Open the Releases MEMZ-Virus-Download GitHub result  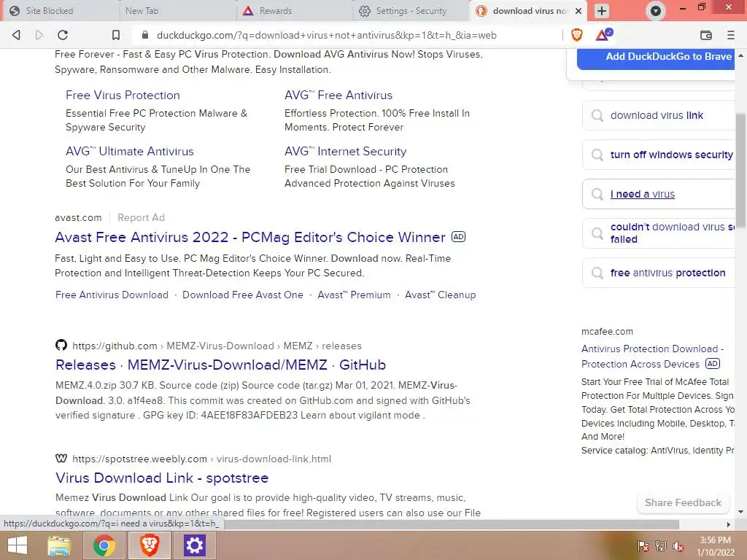click(220, 365)
